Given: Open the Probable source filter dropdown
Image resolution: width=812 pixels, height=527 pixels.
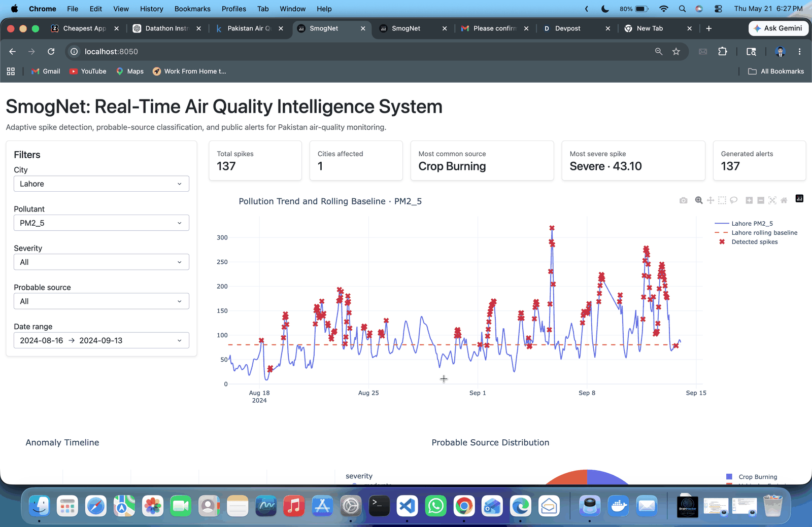Looking at the screenshot, I should click(101, 301).
